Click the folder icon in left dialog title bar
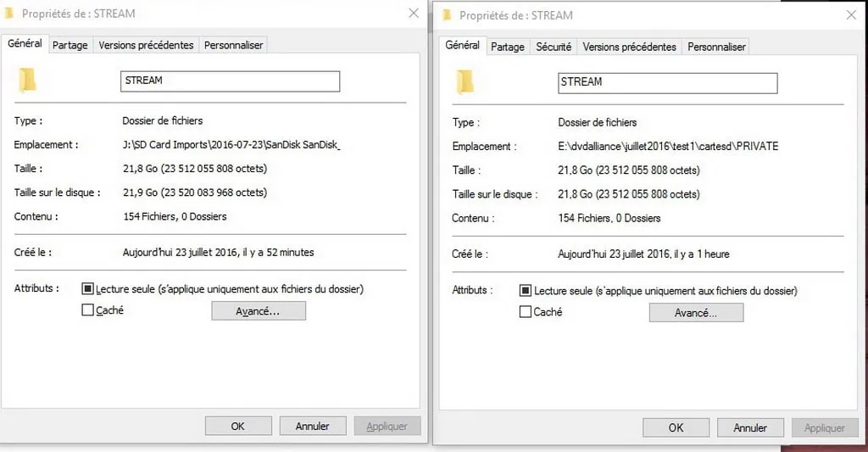This screenshot has width=868, height=452. (x=10, y=14)
